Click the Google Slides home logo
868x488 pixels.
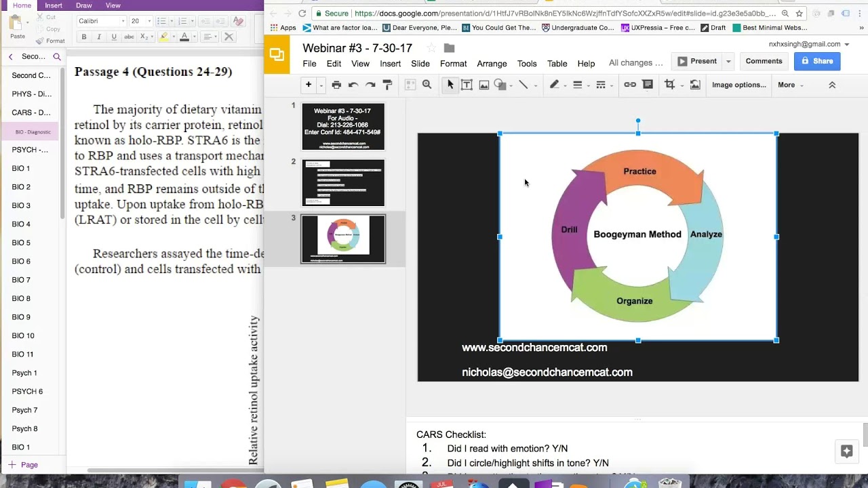[277, 55]
